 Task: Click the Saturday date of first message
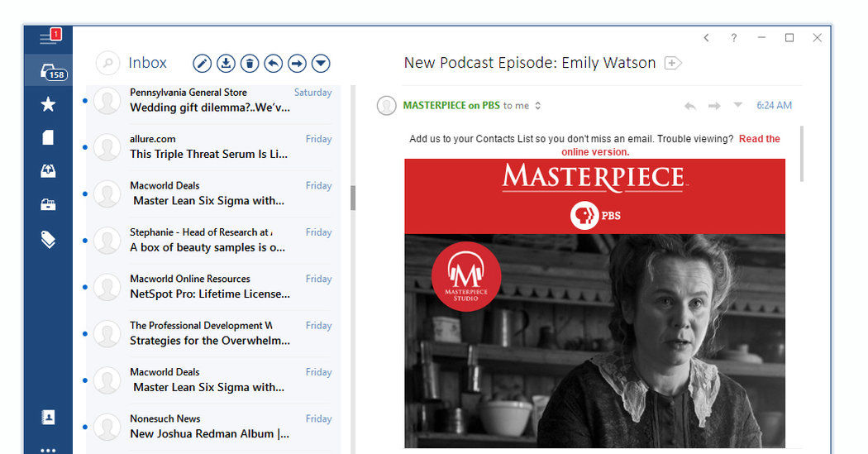pyautogui.click(x=312, y=93)
